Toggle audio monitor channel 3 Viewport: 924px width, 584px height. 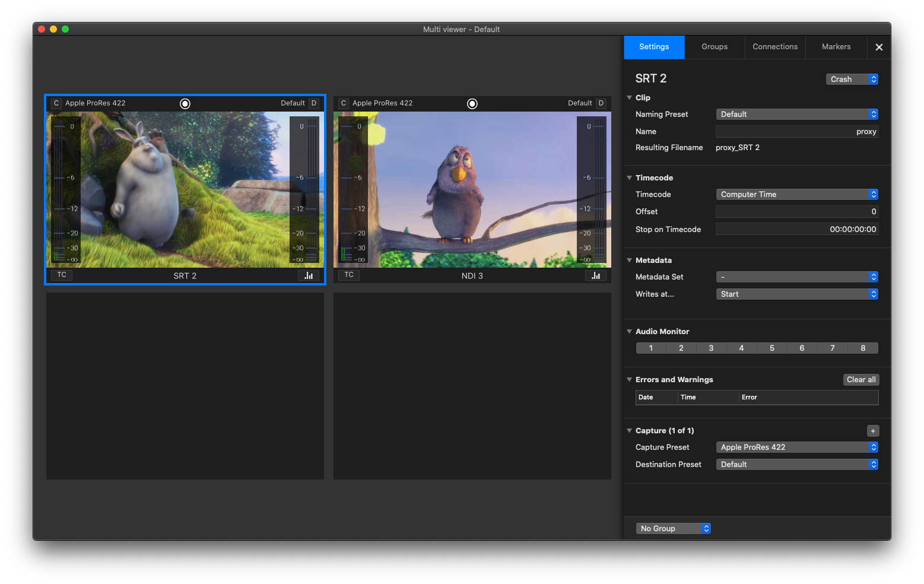pos(712,348)
